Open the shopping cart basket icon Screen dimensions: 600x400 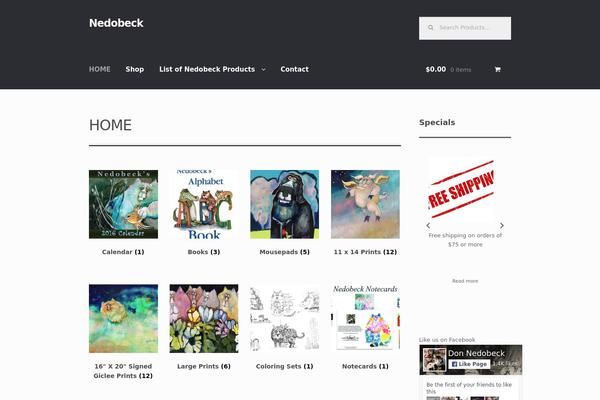coord(497,70)
